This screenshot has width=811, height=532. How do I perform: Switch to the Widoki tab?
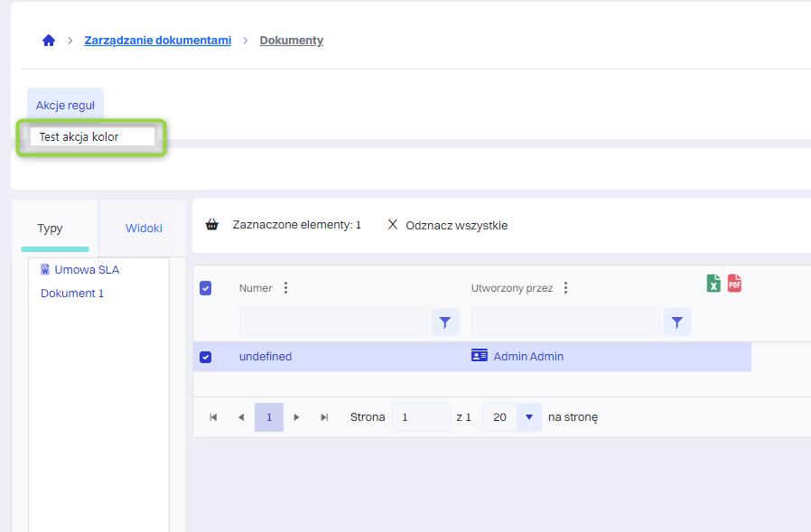tap(144, 228)
